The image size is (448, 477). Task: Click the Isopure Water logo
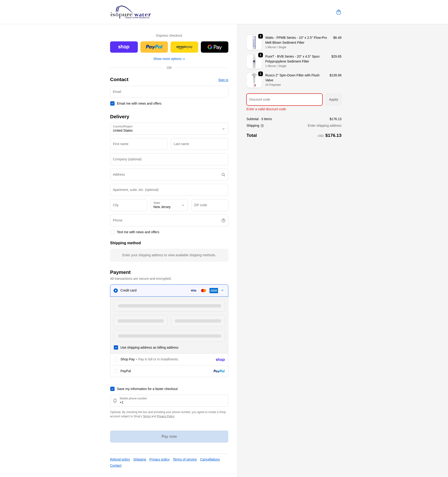[131, 12]
